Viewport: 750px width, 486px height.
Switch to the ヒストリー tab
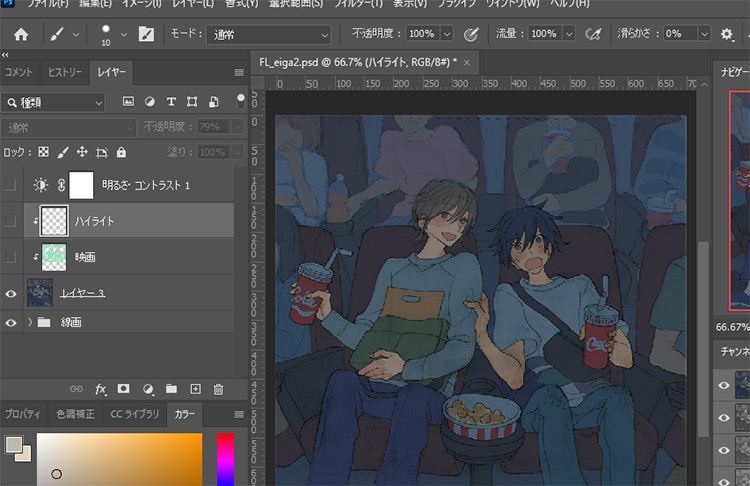(66, 72)
